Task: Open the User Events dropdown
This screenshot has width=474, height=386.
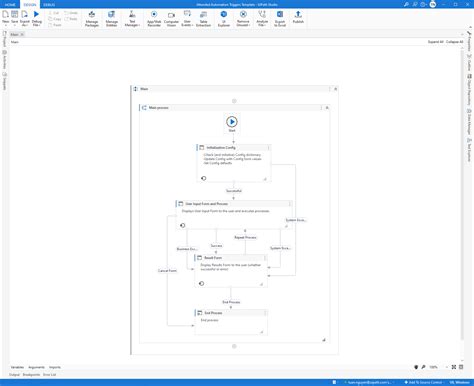Action: click(x=187, y=18)
